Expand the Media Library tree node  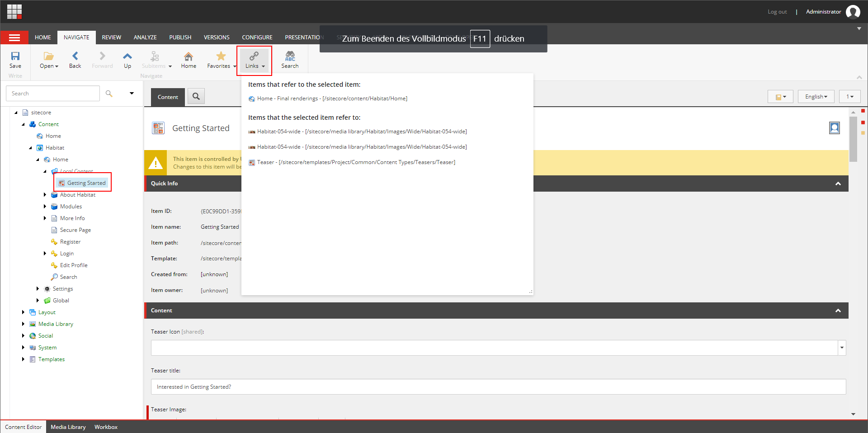coord(23,324)
